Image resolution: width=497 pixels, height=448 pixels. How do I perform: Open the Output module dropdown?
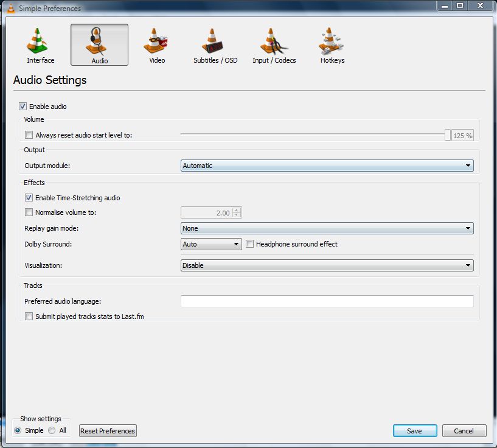click(327, 166)
